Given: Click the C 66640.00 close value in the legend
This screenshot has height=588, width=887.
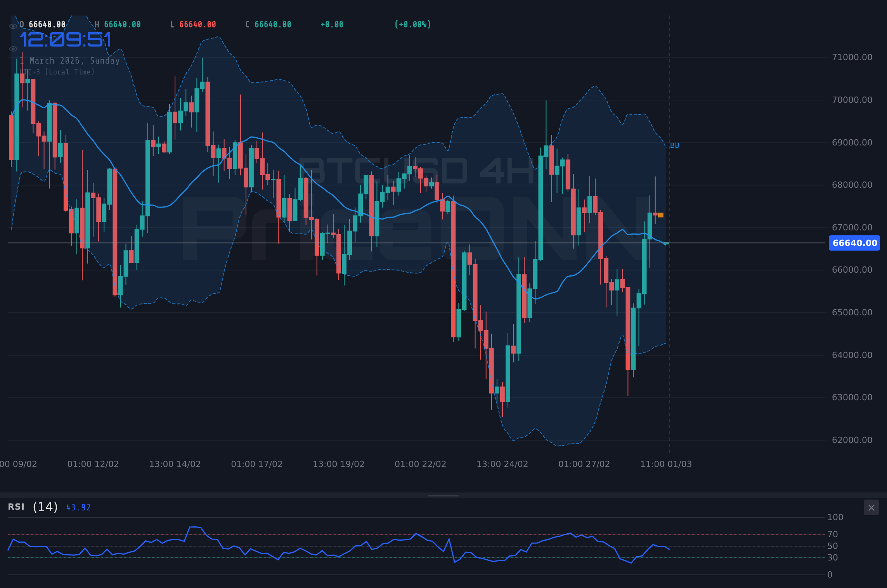Looking at the screenshot, I should tap(268, 24).
